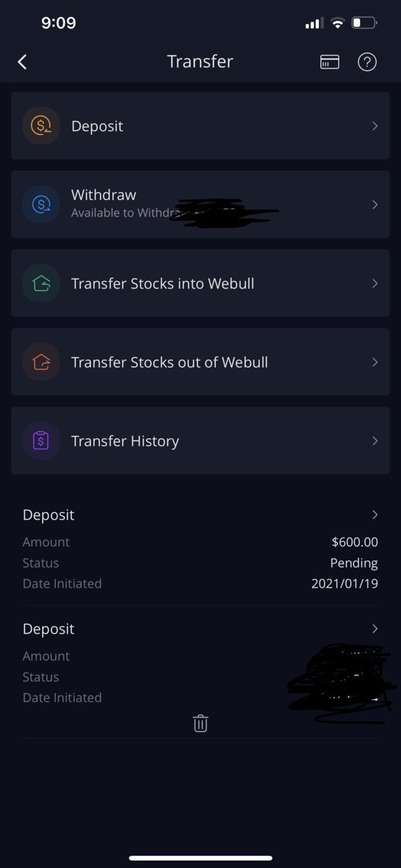Tap the purple Transfer History clipboard icon
401x868 pixels.
coord(41,440)
